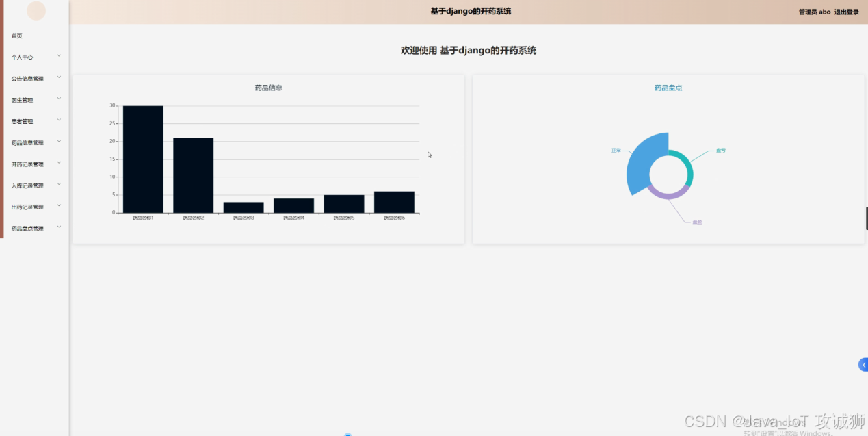868x436 pixels.
Task: Click the 管理员 abo account label
Action: click(x=815, y=12)
